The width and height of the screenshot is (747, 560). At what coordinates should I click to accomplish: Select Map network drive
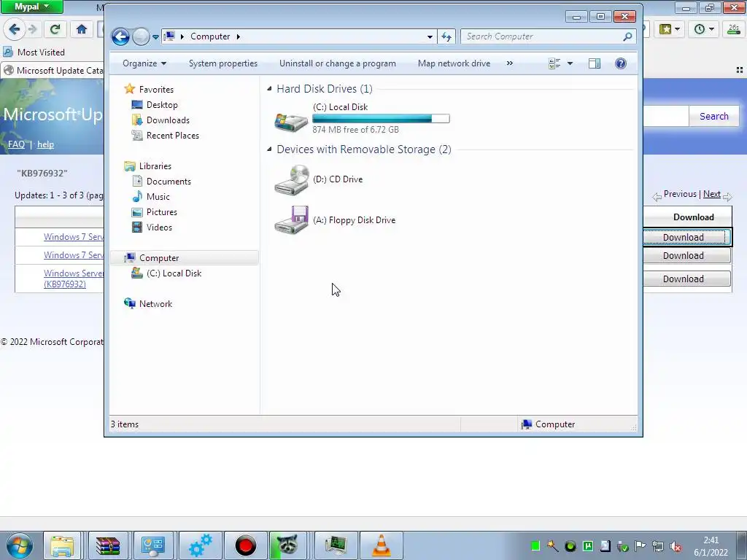[x=454, y=63]
